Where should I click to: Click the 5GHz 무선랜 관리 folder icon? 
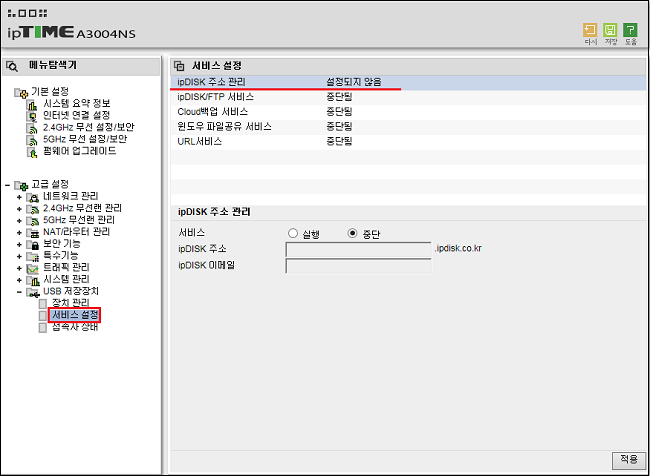(32, 221)
